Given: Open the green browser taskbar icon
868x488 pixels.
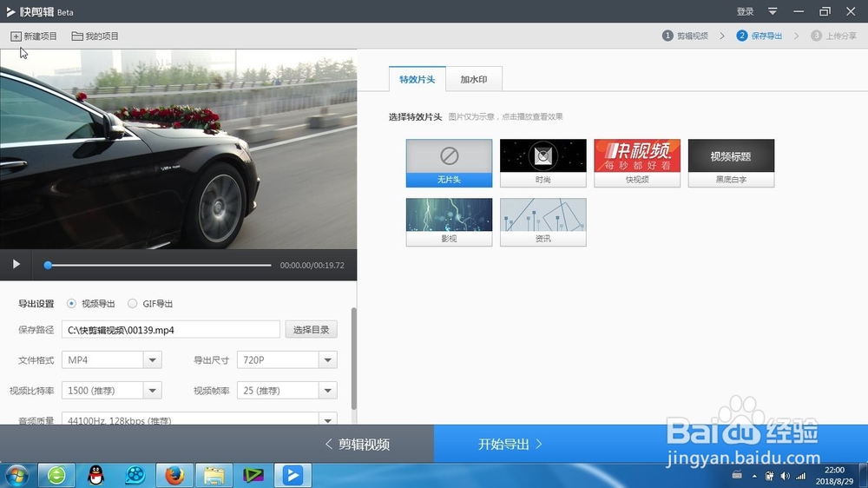Looking at the screenshot, I should pos(56,475).
